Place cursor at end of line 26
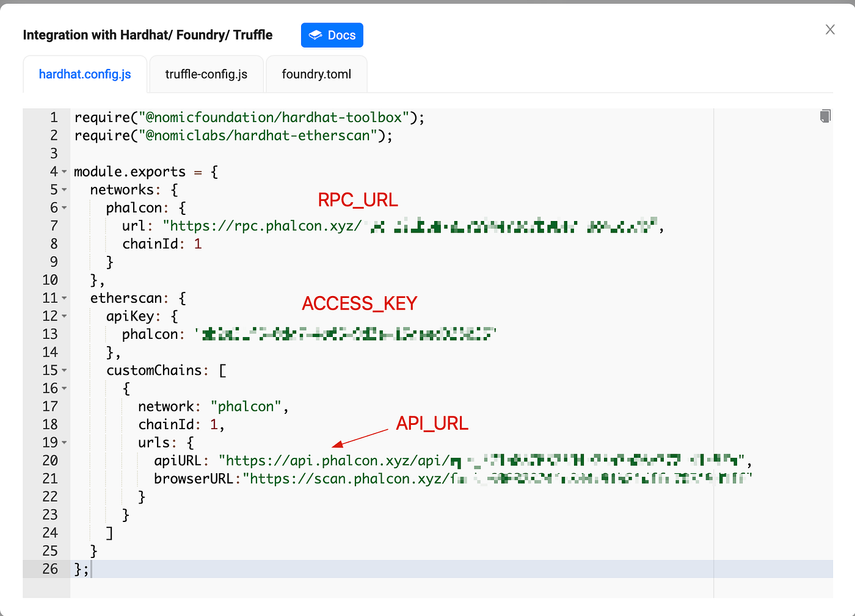855x616 pixels. point(92,569)
